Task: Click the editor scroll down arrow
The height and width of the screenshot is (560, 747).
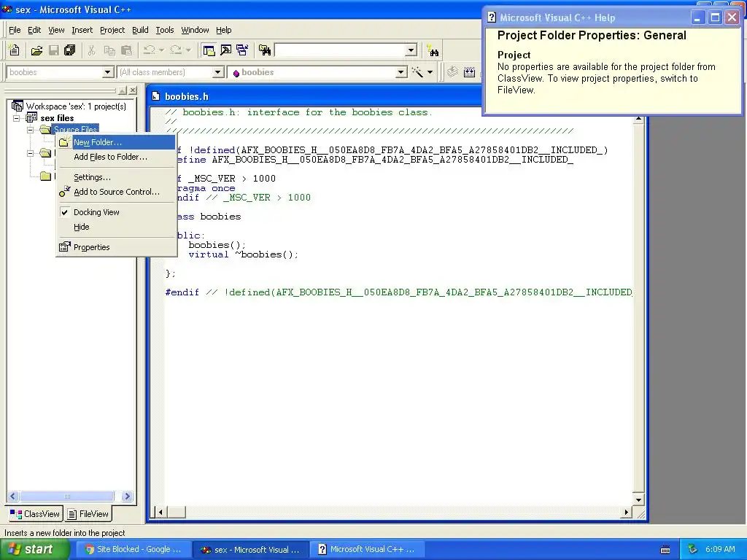Action: pyautogui.click(x=638, y=500)
